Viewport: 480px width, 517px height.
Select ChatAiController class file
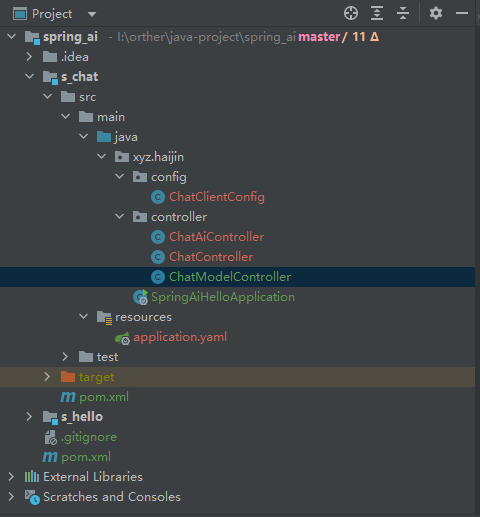click(x=217, y=237)
